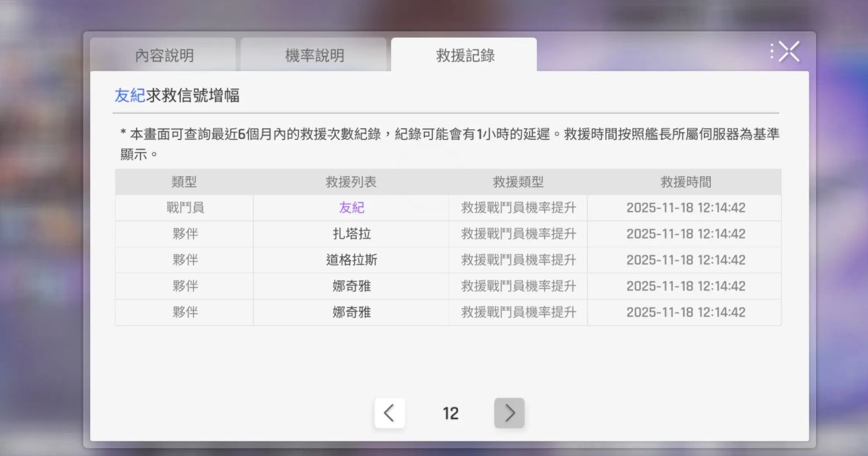868x456 pixels.
Task: Go to the previous records page
Action: pos(389,413)
